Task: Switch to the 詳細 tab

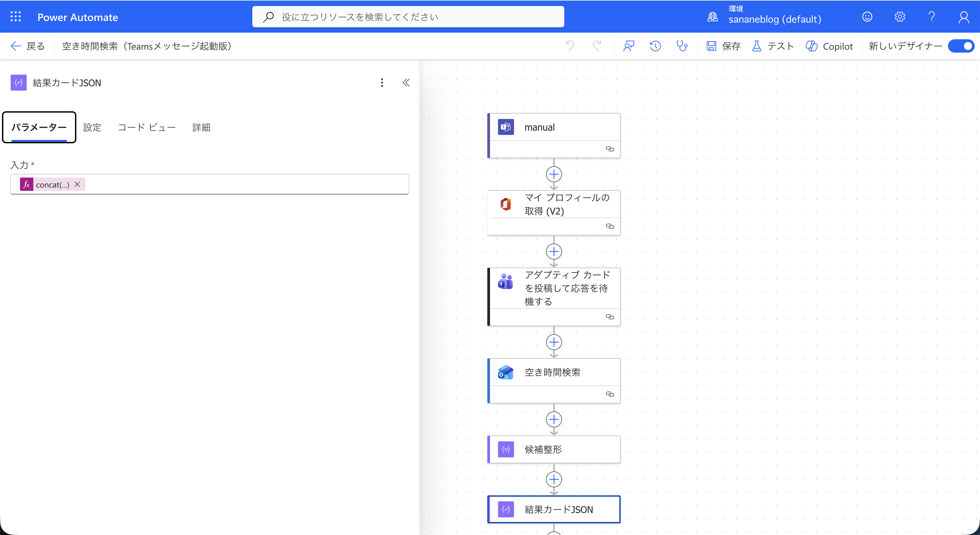Action: [x=201, y=127]
